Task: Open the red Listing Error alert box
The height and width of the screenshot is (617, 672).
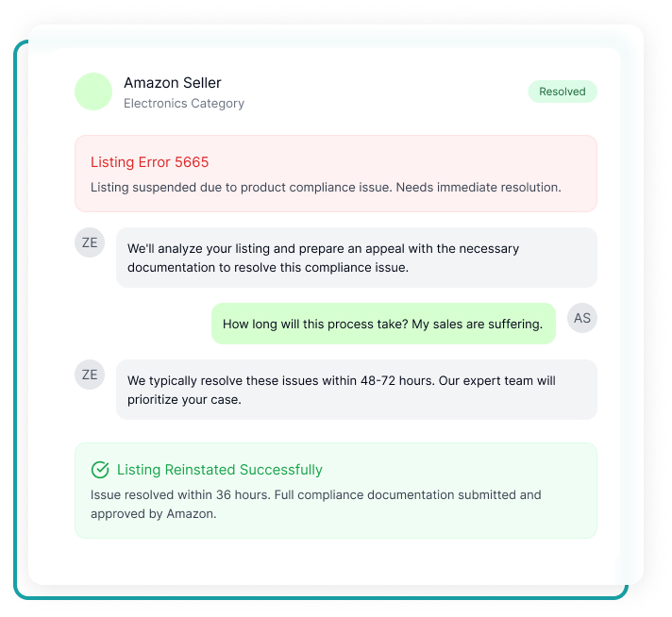Action: point(336,174)
